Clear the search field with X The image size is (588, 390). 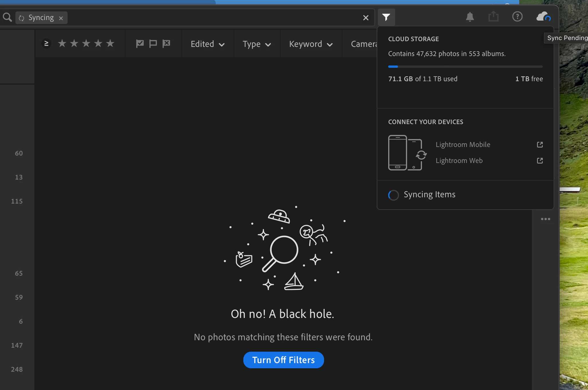(366, 18)
